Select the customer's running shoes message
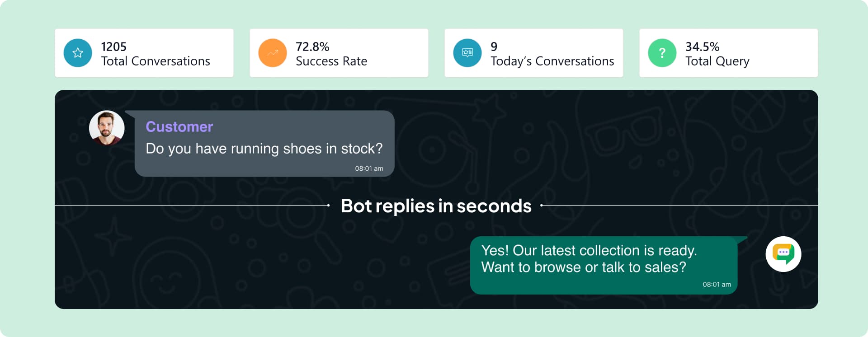This screenshot has width=868, height=337. point(264,149)
